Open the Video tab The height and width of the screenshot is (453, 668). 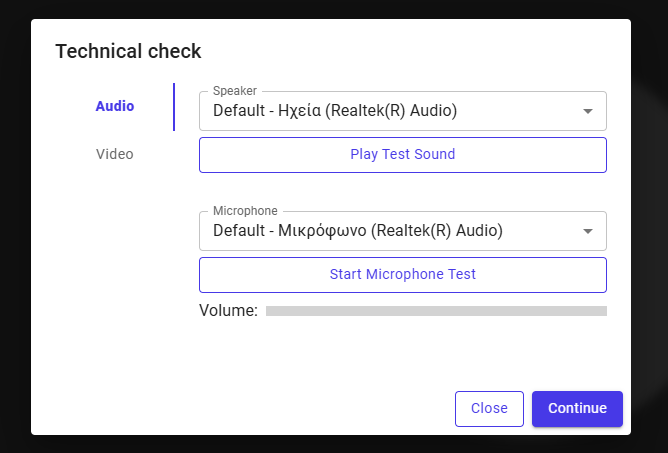[x=115, y=154]
